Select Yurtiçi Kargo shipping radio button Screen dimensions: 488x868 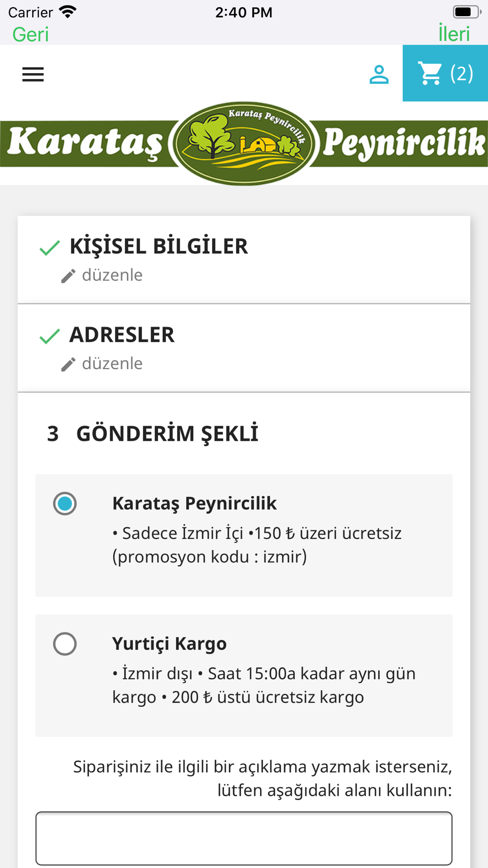65,644
